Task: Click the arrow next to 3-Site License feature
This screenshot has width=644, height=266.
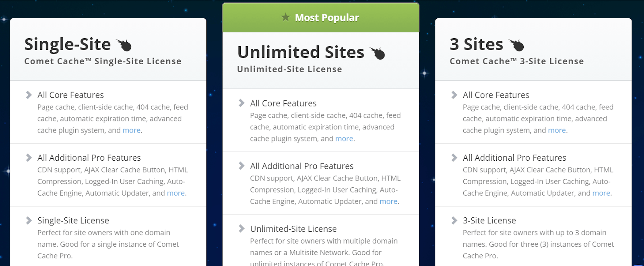Action: click(x=454, y=220)
